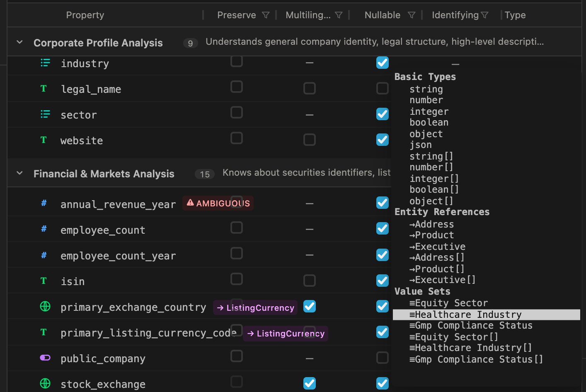The width and height of the screenshot is (586, 392).
Task: Click the Type column header
Action: [x=515, y=15]
